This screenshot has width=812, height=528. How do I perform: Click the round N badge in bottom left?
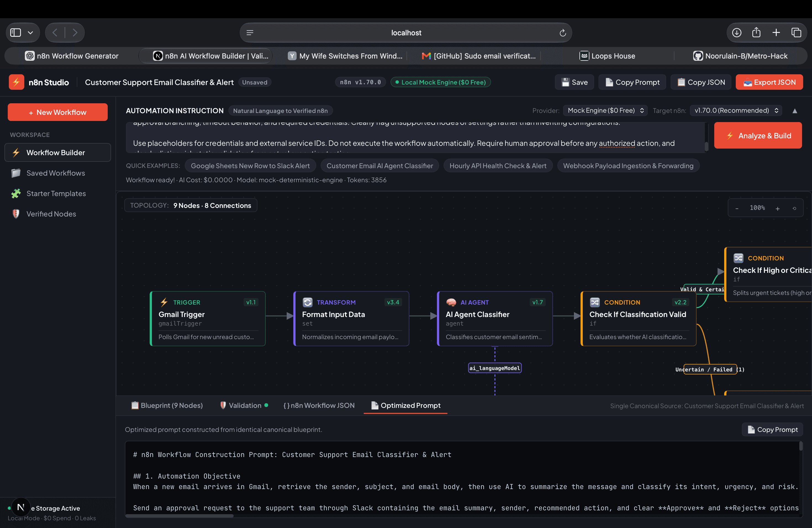(x=21, y=507)
